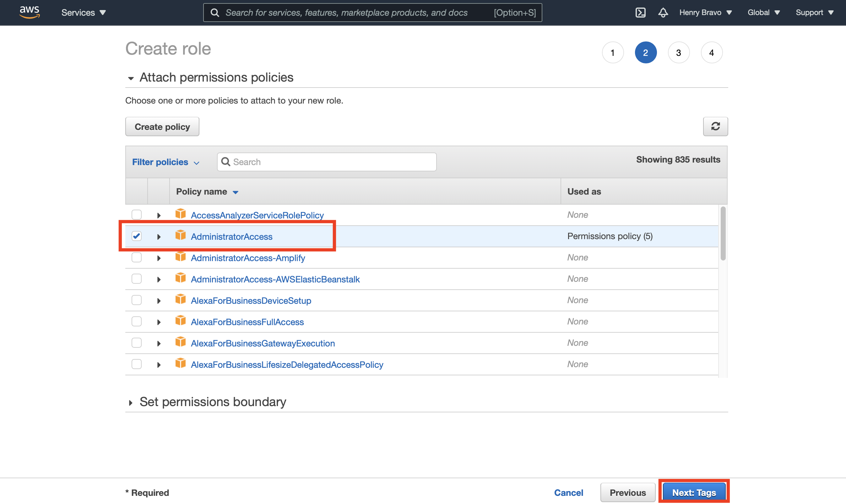Expand AdministratorAccess-AWSElasticBeanstalk policy details arrow
Image resolution: width=846 pixels, height=504 pixels.
(x=159, y=280)
